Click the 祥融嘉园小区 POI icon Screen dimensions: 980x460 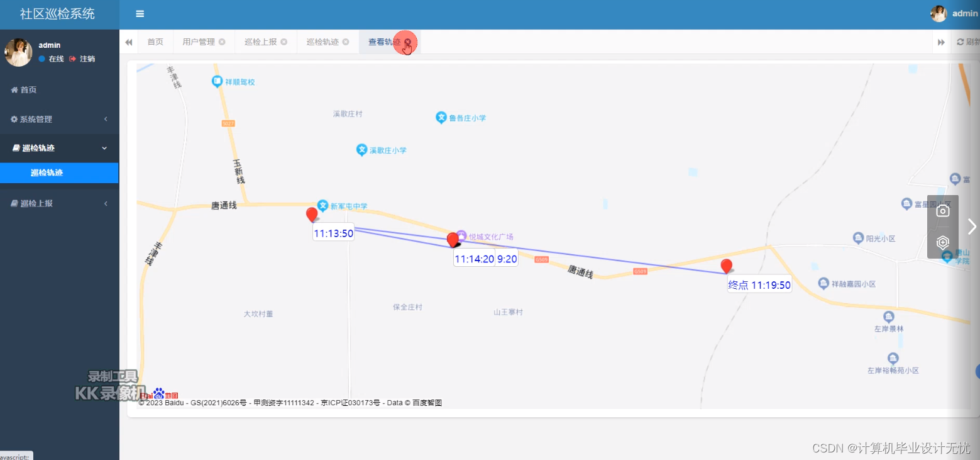click(823, 283)
